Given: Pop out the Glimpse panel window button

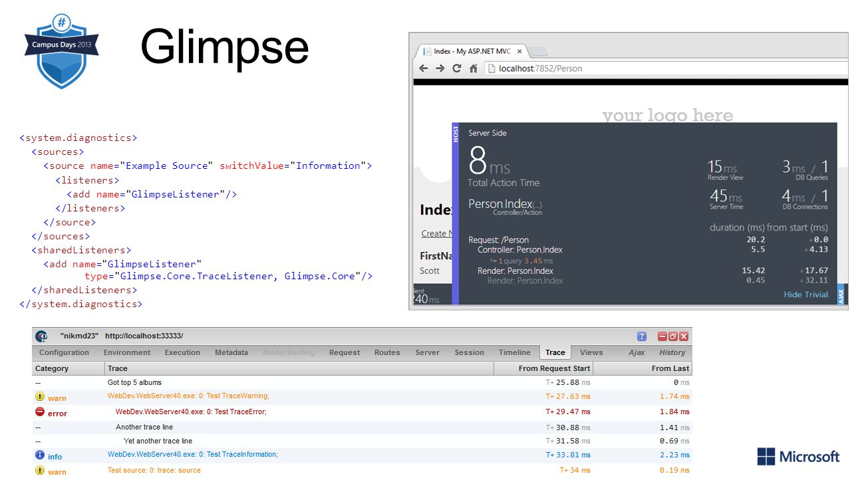Looking at the screenshot, I should 673,336.
